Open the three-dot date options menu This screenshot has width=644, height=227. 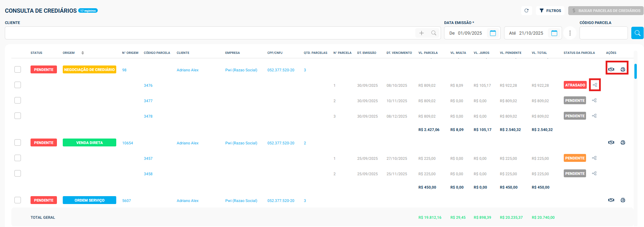[570, 33]
